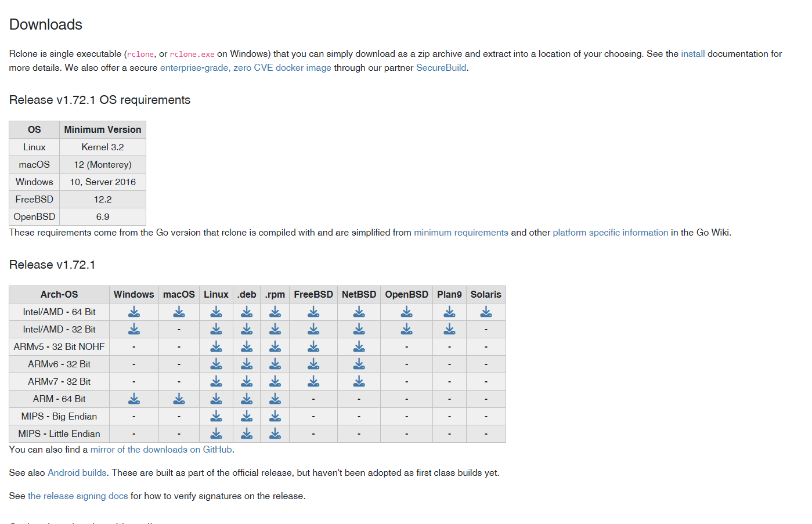812x524 pixels.
Task: Download ARMv7 32 Bit NetBSD build
Action: (x=359, y=381)
